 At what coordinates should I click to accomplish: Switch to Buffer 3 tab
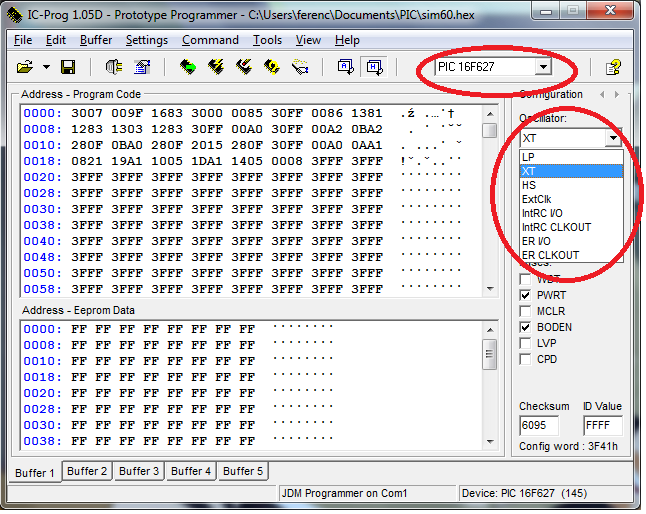click(139, 471)
